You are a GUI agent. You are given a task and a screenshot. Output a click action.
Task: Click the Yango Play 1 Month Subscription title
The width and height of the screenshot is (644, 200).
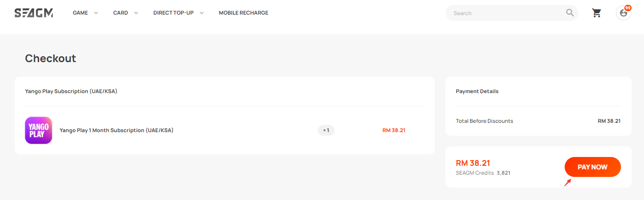[117, 130]
